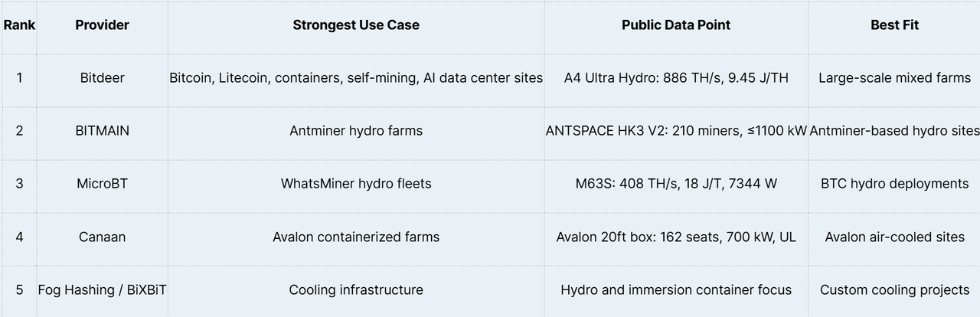Click the Strongest Use Case header
The height and width of the screenshot is (317, 980).
click(x=356, y=25)
